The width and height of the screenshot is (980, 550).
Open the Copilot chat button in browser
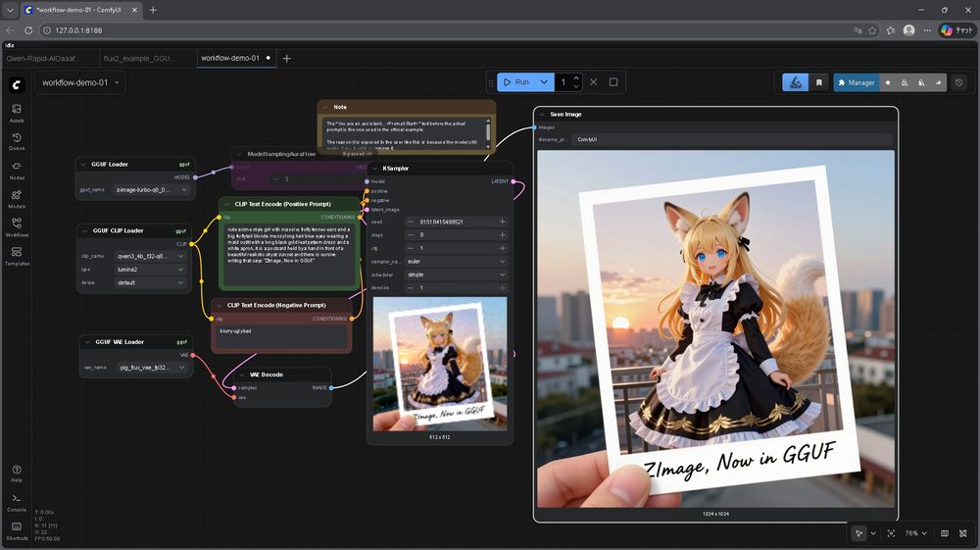coord(956,30)
